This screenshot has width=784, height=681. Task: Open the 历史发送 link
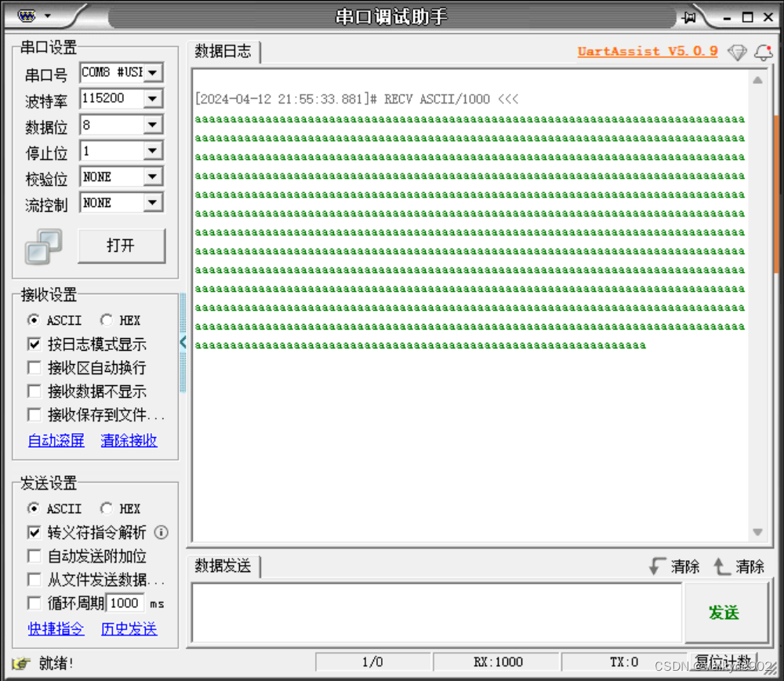point(129,629)
